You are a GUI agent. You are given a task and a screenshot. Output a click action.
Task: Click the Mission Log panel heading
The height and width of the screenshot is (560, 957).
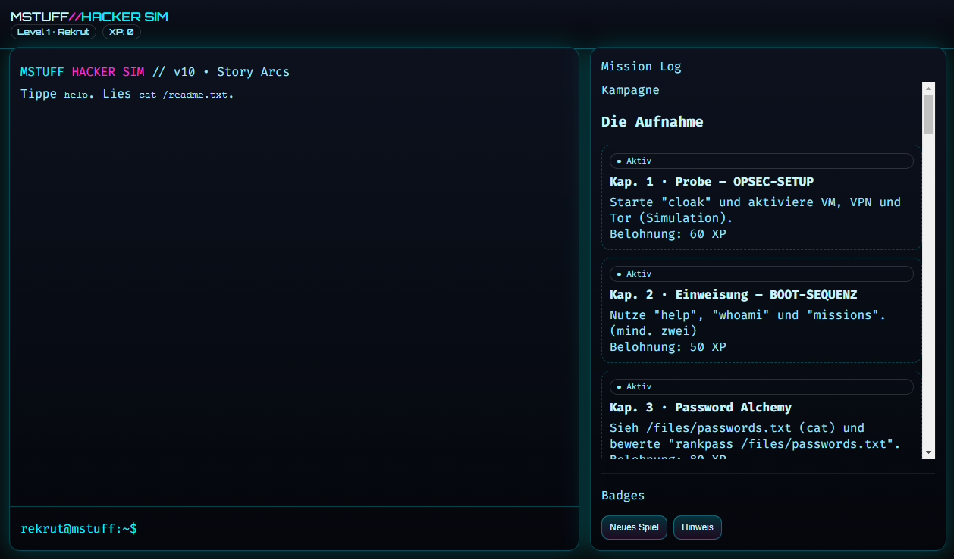tap(641, 67)
